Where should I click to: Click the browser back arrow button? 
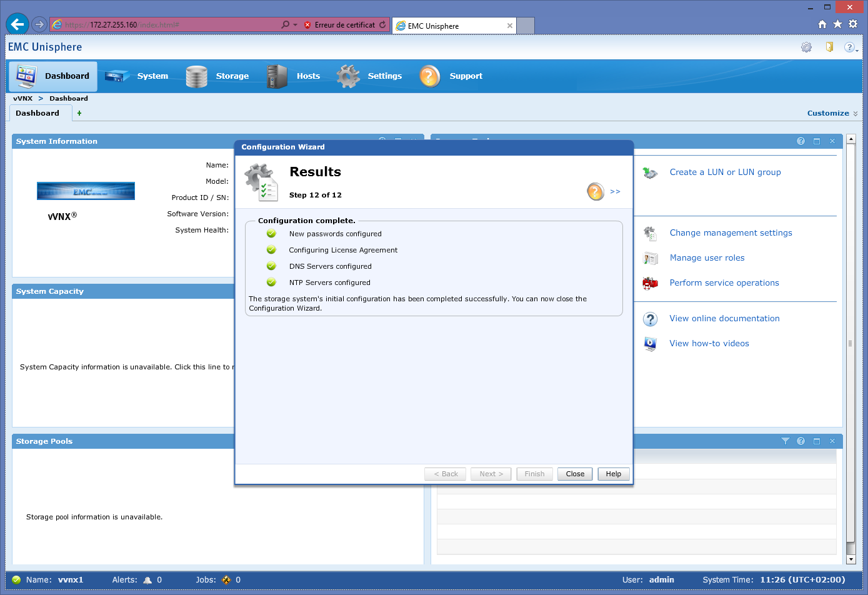[x=17, y=24]
